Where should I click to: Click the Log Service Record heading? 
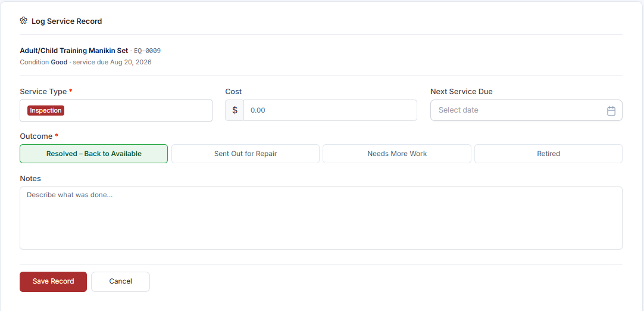[67, 21]
